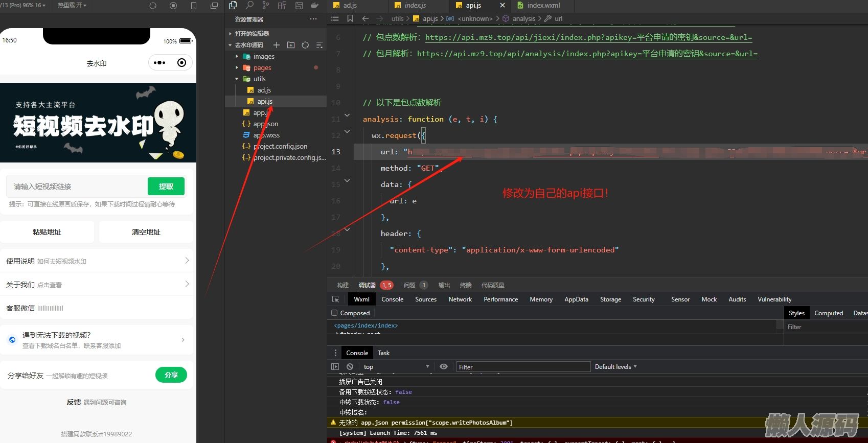Screen dimensions: 868x443
Task: Enable the Composed checkbox
Action: click(334, 313)
